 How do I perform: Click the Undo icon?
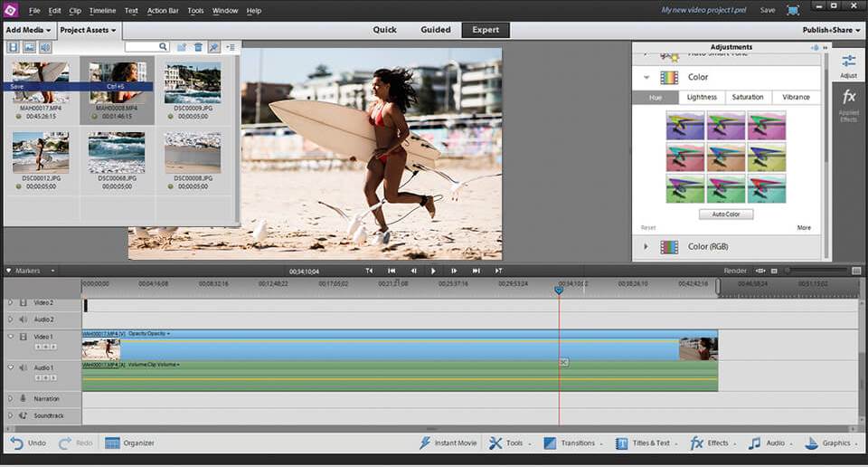click(16, 443)
